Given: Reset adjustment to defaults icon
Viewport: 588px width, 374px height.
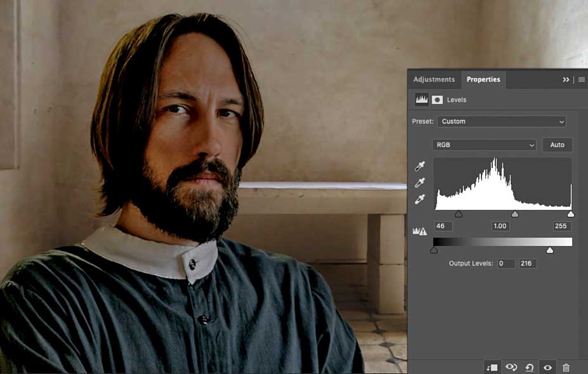Looking at the screenshot, I should point(530,368).
